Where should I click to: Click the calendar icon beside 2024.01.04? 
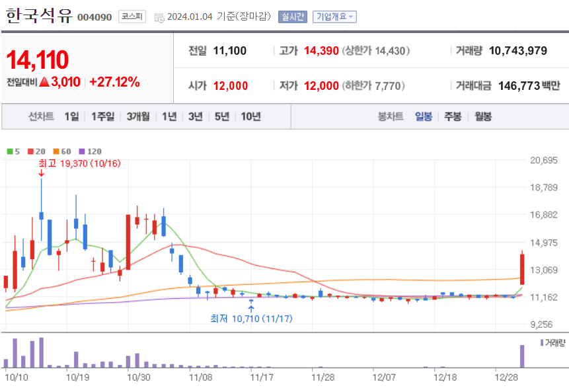(x=159, y=17)
